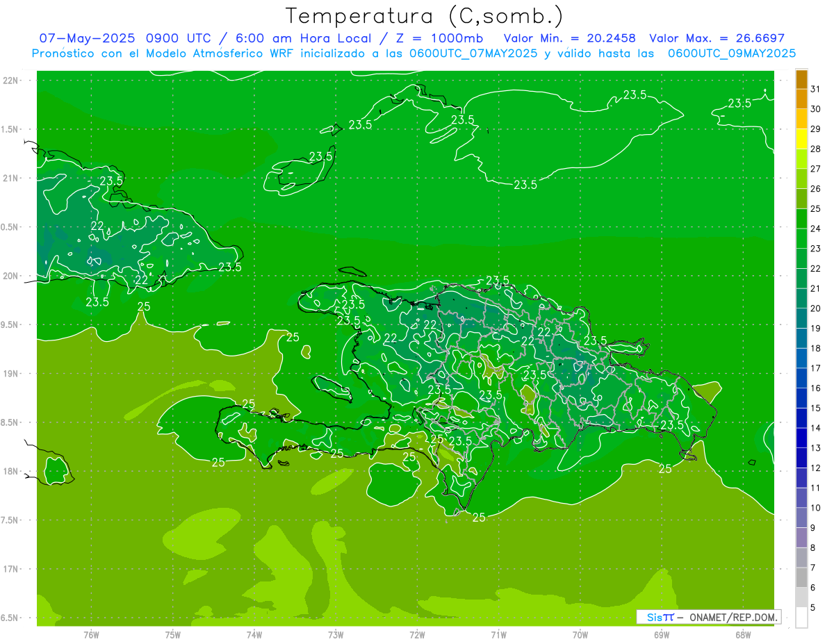Click legend value 31
Screen dimensions: 834x644
point(815,89)
